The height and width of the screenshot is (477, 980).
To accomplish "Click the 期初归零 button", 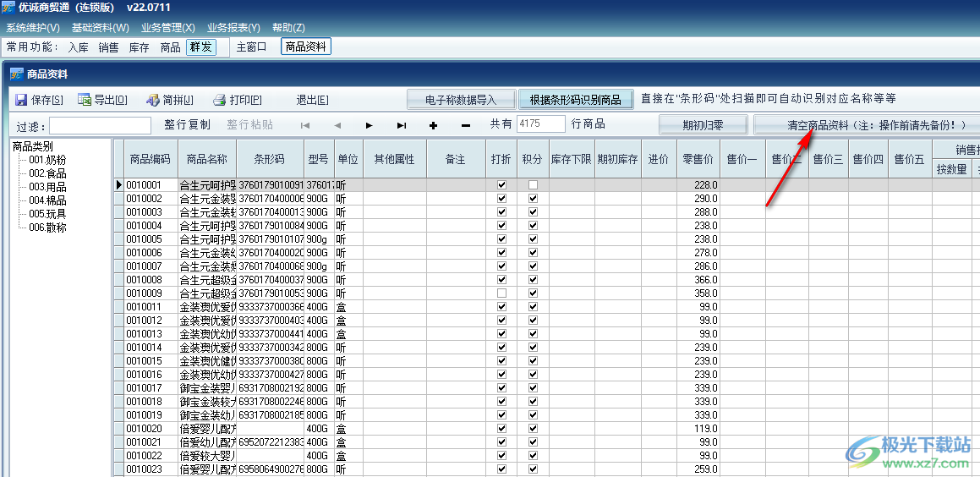I will [x=704, y=125].
